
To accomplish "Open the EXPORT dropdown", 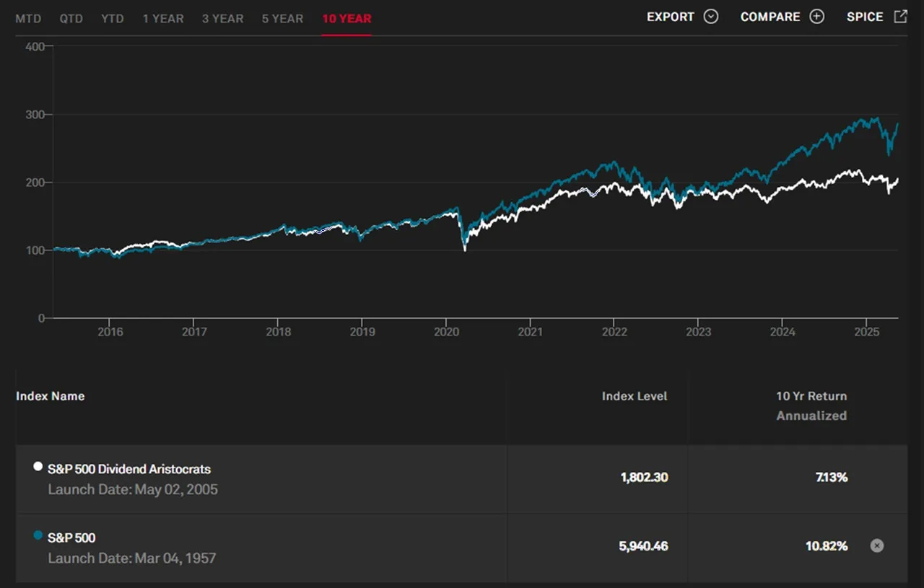I will tap(682, 17).
